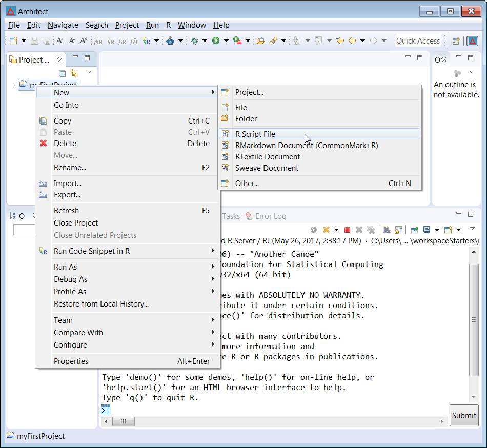Image resolution: width=487 pixels, height=448 pixels.
Task: Click Properties in the context menu
Action: (x=128, y=361)
